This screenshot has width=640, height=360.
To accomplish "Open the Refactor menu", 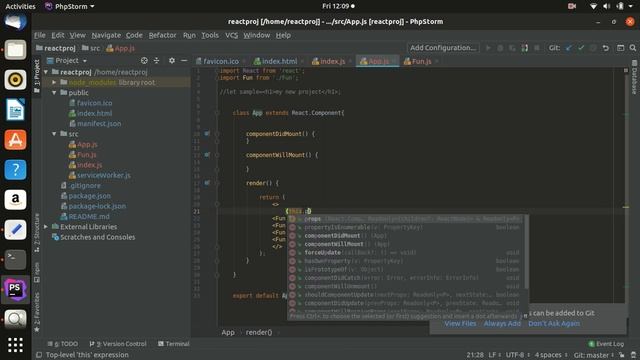I will 162,35.
